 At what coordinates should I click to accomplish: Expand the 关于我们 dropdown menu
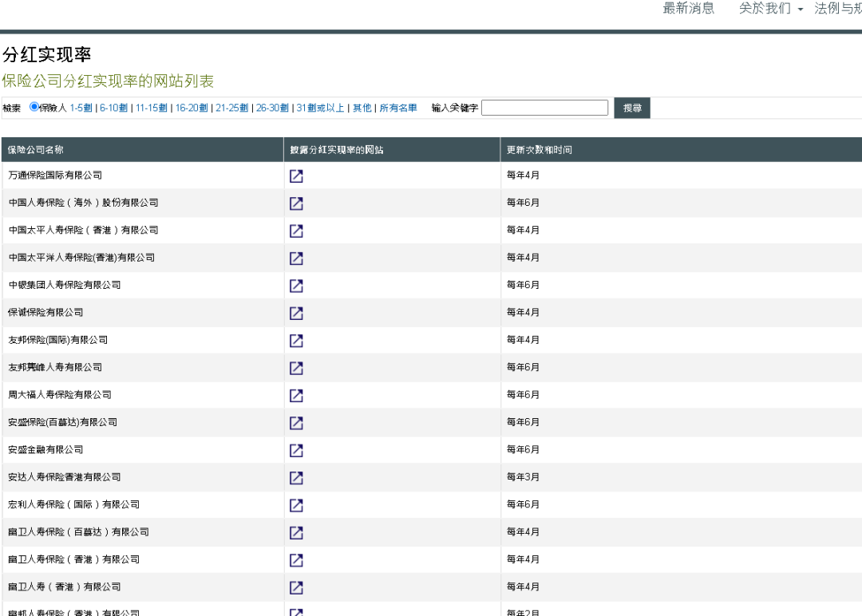[x=770, y=9]
